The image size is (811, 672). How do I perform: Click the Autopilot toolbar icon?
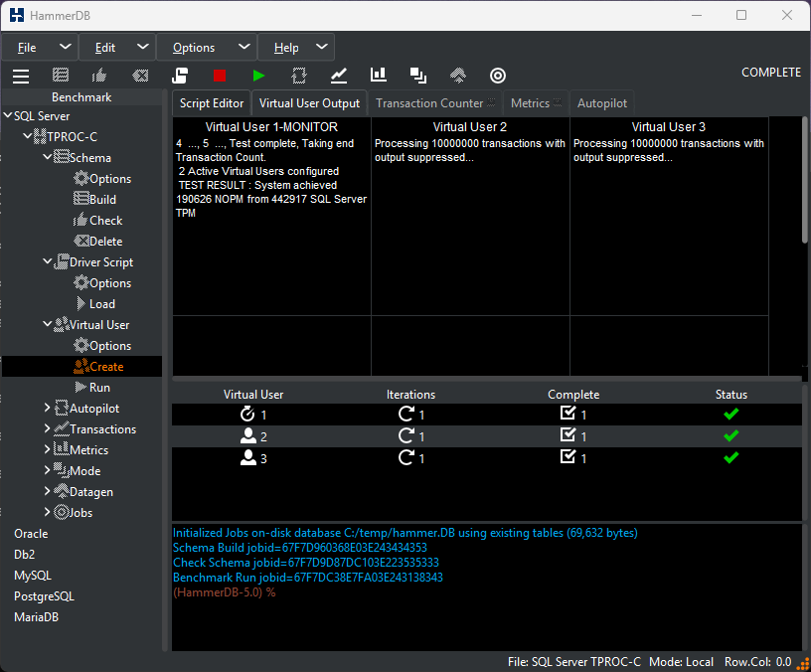pyautogui.click(x=299, y=76)
